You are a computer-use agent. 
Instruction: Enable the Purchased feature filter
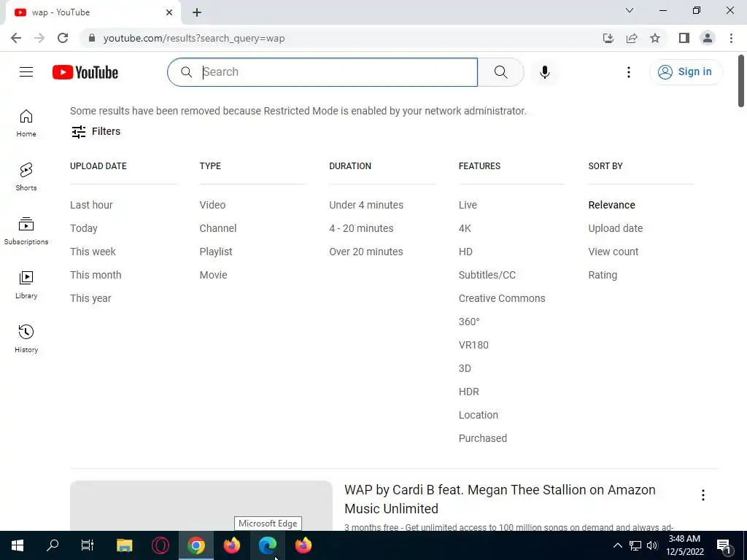(483, 438)
